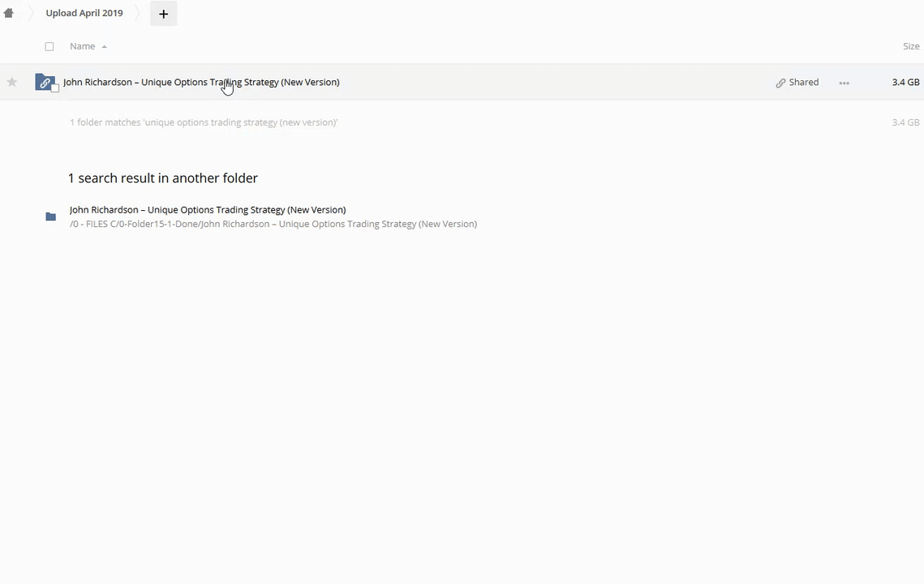Screen dimensions: 924x584
Task: Open John Richardson folder in first row
Action: tap(201, 82)
